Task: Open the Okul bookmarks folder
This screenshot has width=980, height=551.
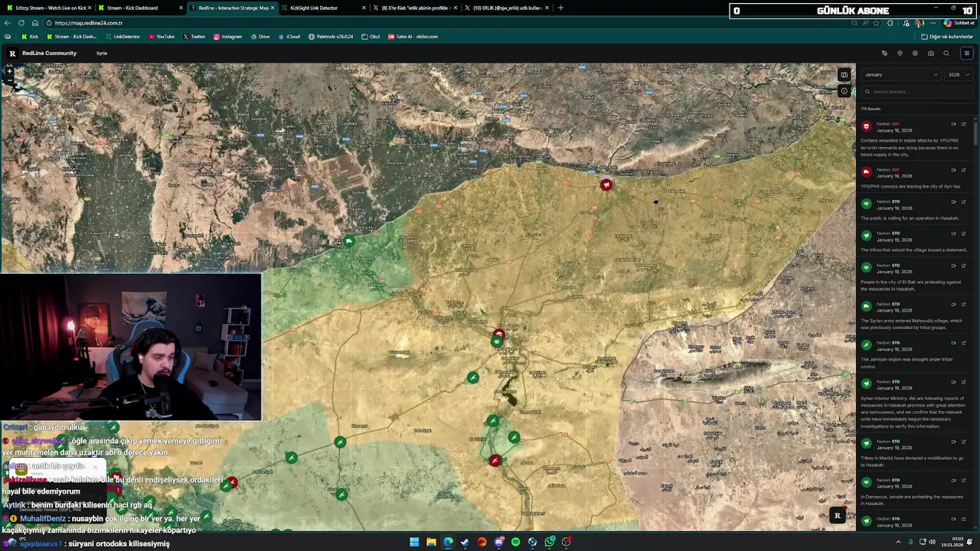Action: pyautogui.click(x=371, y=37)
